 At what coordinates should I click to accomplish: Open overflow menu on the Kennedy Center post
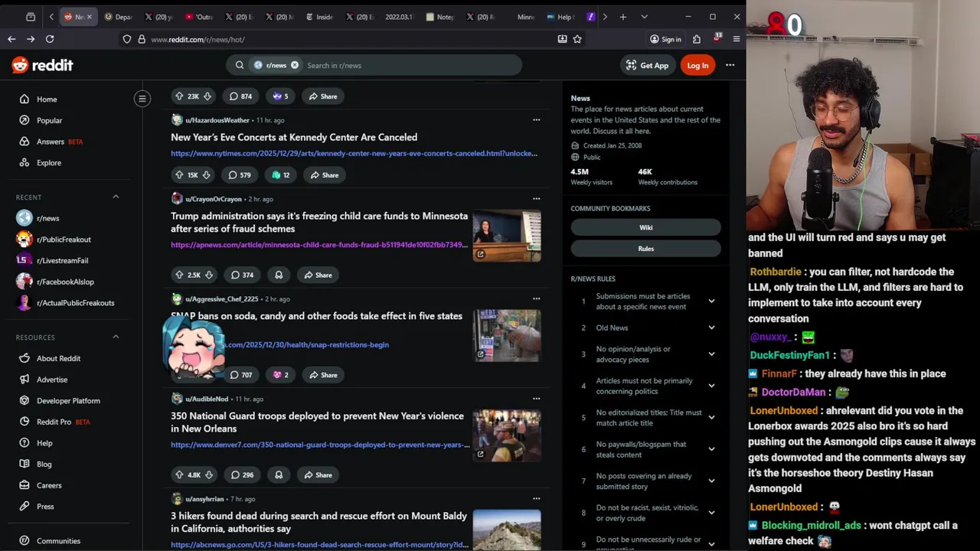[536, 119]
